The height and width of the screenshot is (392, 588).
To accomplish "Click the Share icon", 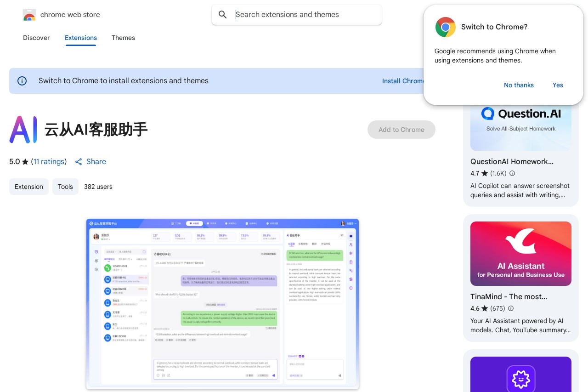I will click(79, 162).
